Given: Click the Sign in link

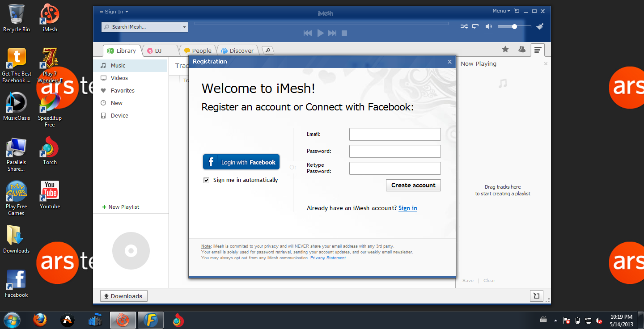Looking at the screenshot, I should [408, 208].
